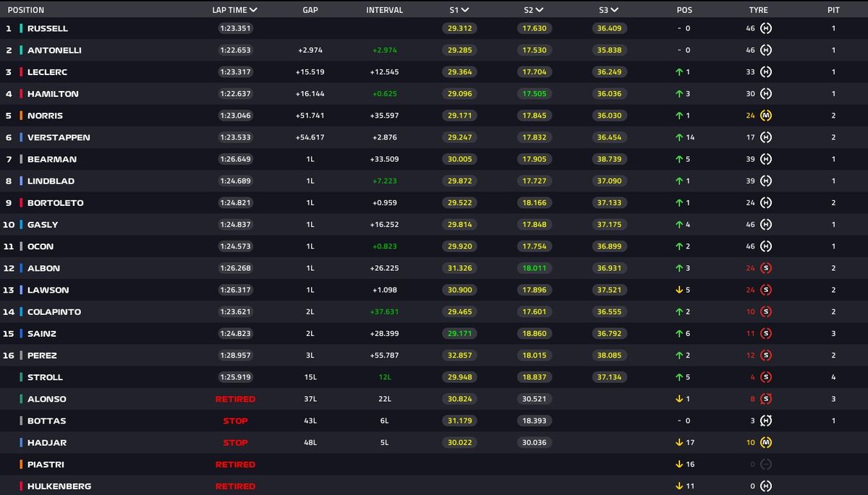Select driver name HAMILTON
This screenshot has width=868, height=495.
tap(53, 94)
